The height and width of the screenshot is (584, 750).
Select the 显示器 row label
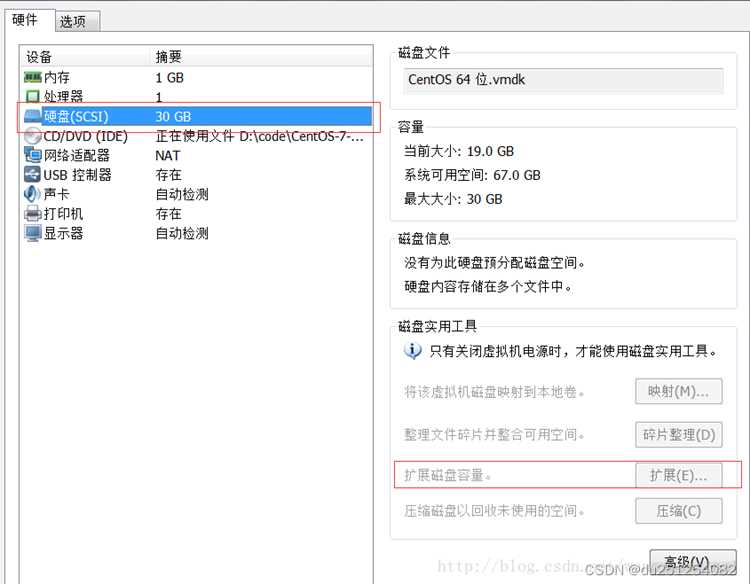click(63, 233)
